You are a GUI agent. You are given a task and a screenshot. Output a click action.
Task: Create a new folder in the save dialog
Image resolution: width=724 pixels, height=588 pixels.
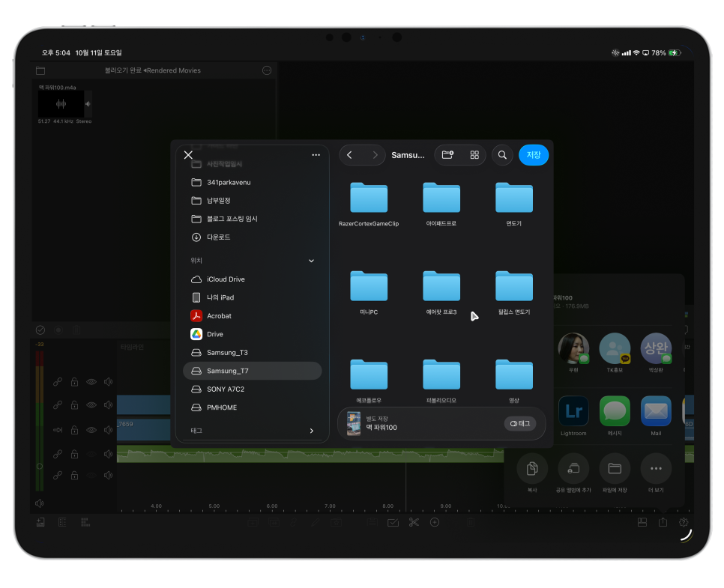pos(447,155)
